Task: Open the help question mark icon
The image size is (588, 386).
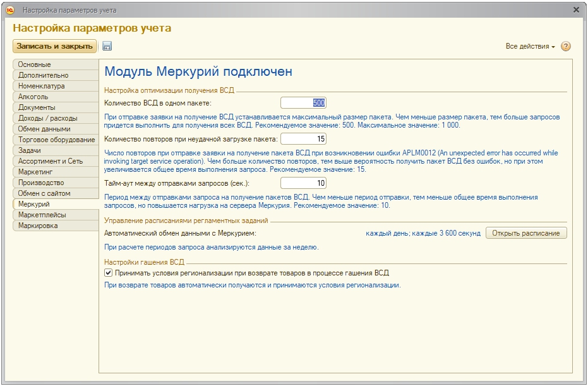Action: (x=565, y=46)
